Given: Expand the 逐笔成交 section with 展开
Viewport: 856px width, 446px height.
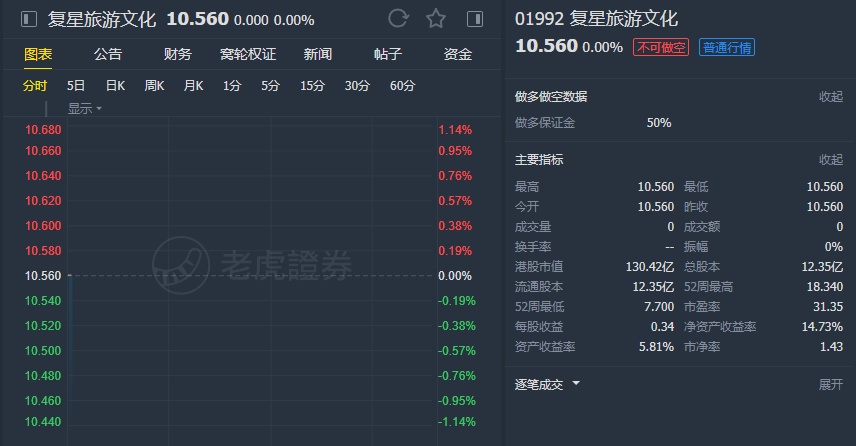Looking at the screenshot, I should (x=831, y=384).
